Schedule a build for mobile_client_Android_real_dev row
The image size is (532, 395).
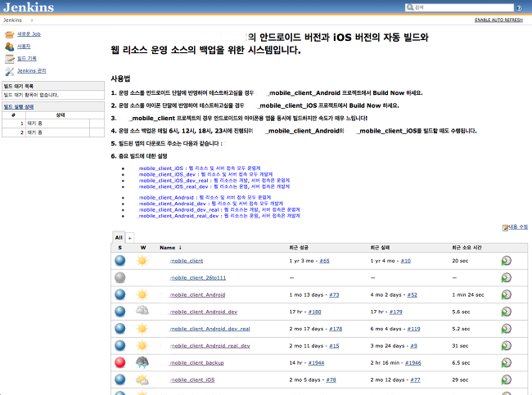[506, 345]
